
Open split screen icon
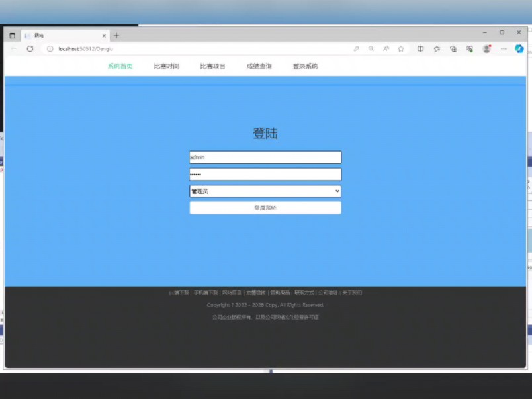pyautogui.click(x=420, y=49)
